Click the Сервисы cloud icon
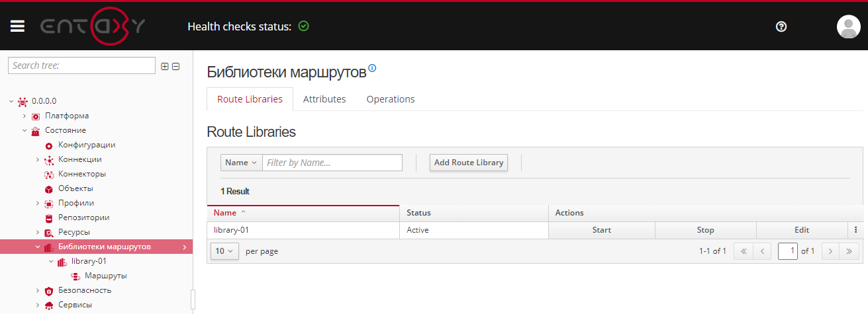Image resolution: width=868 pixels, height=314 pixels. pos(49,305)
